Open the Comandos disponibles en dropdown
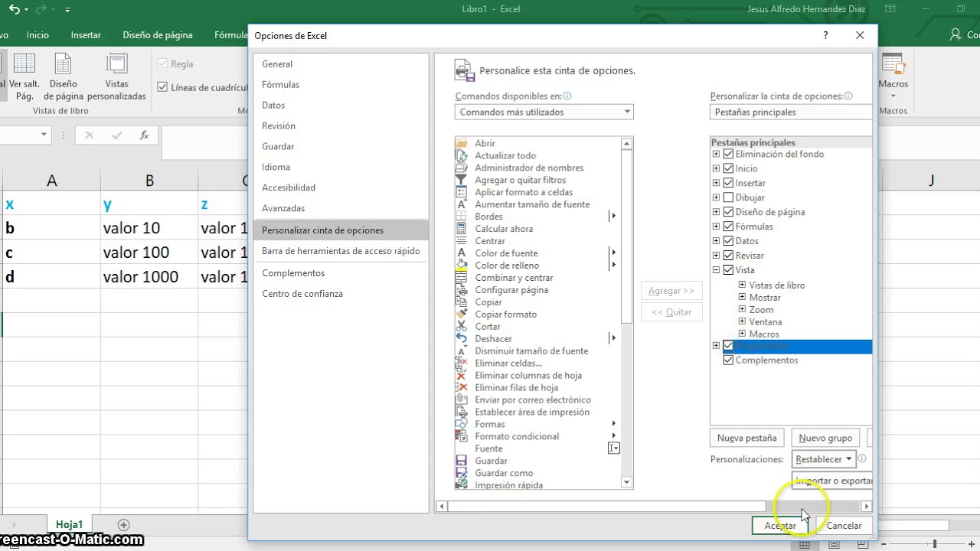Viewport: 980px width, 551px height. pyautogui.click(x=544, y=112)
